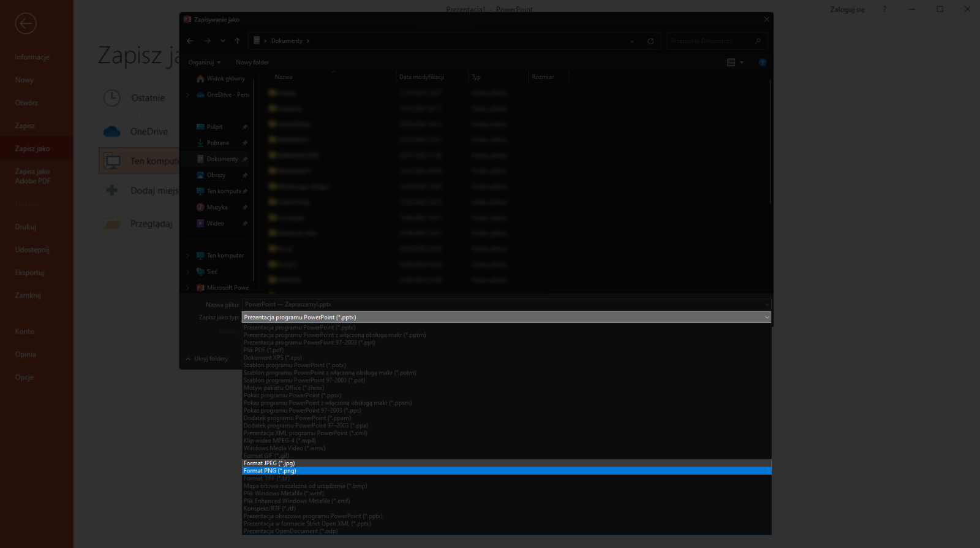980x548 pixels.
Task: Click Ukryj foldery to hide folders
Action: tap(207, 359)
